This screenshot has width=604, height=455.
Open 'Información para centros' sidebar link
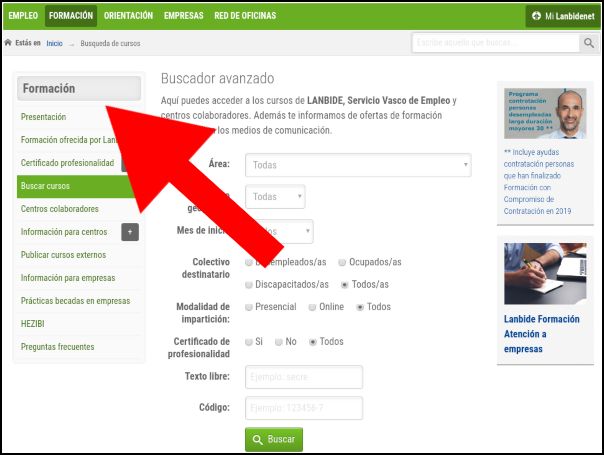click(x=64, y=232)
